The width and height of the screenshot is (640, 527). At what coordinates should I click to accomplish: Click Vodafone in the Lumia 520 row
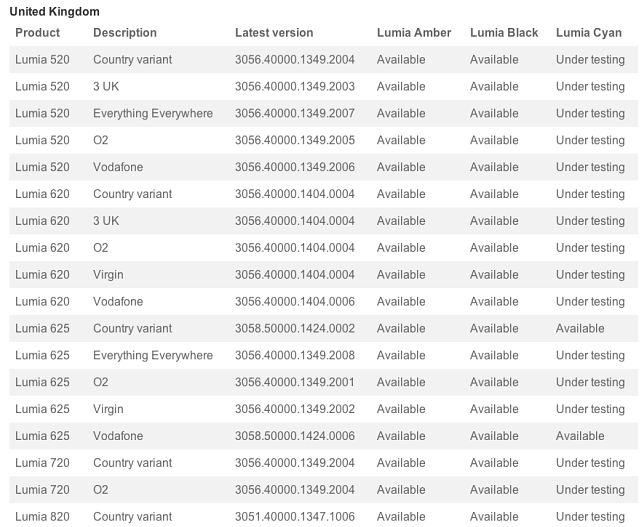click(118, 167)
